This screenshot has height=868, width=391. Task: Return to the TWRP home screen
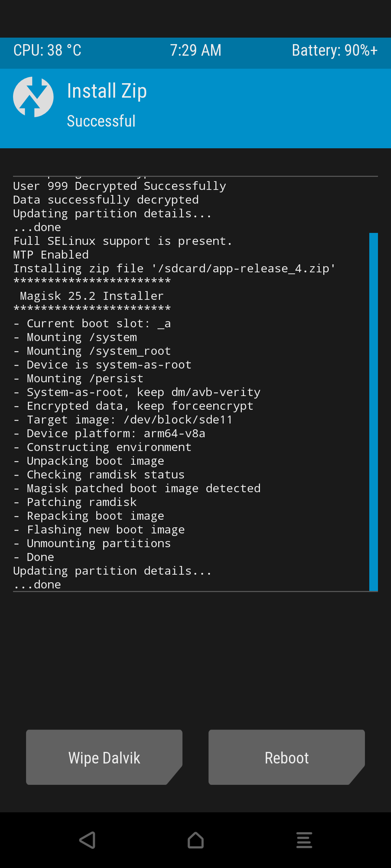coord(195,840)
